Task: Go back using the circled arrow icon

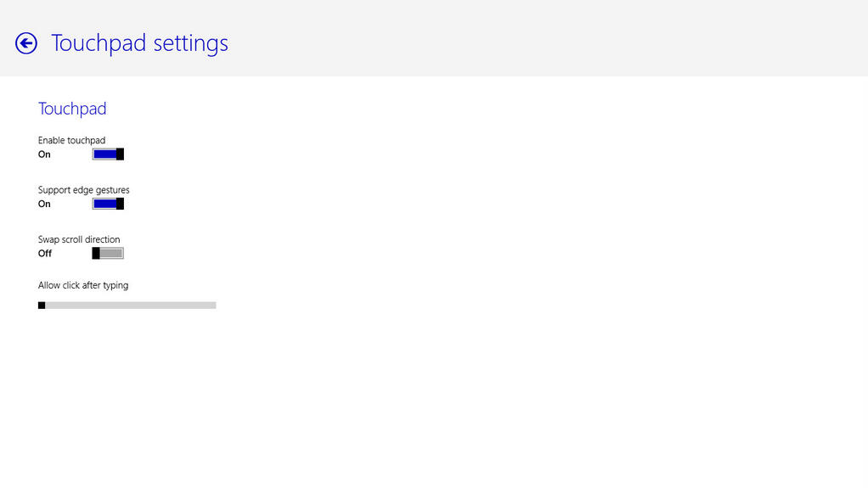Action: 26,43
